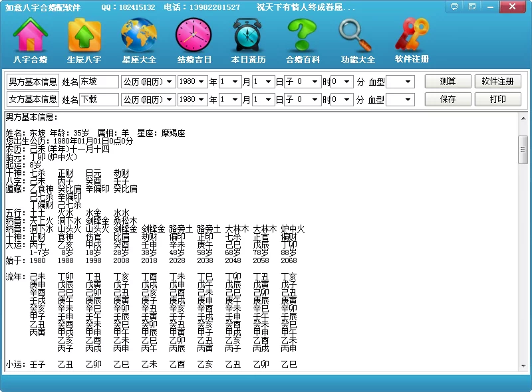Open the 八字合婚 house icon

tap(30, 37)
